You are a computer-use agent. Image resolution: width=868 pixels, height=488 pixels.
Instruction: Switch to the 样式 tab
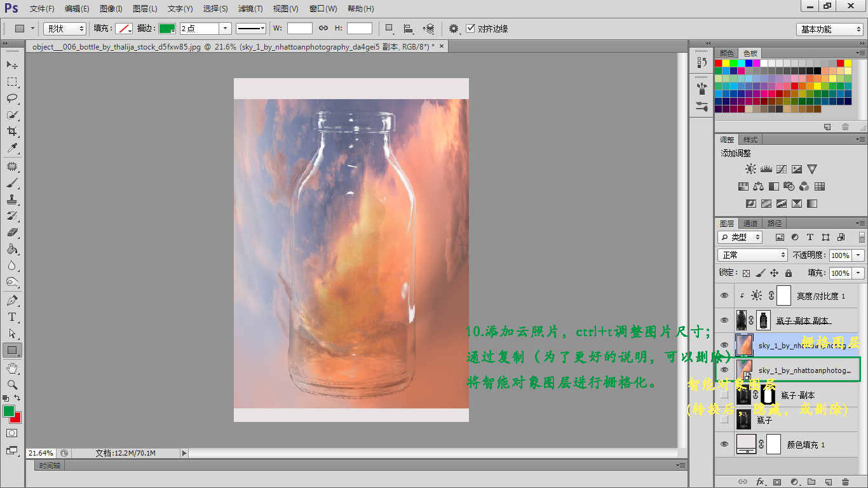click(x=750, y=140)
